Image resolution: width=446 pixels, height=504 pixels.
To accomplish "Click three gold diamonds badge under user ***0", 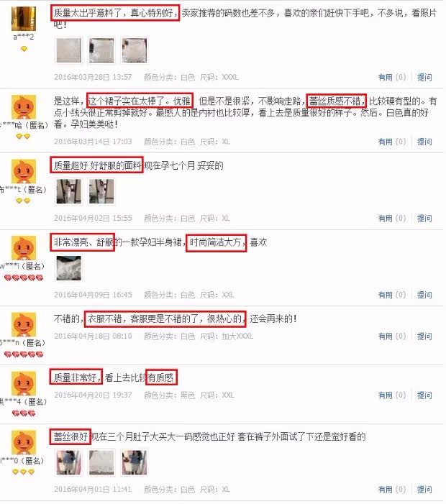I will pos(23,472).
